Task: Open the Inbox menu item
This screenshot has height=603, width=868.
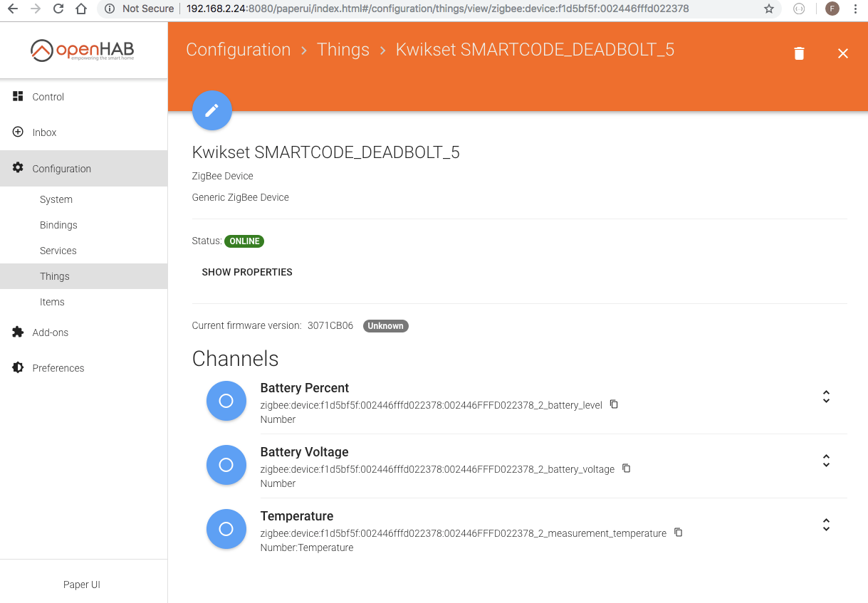Action: click(84, 132)
